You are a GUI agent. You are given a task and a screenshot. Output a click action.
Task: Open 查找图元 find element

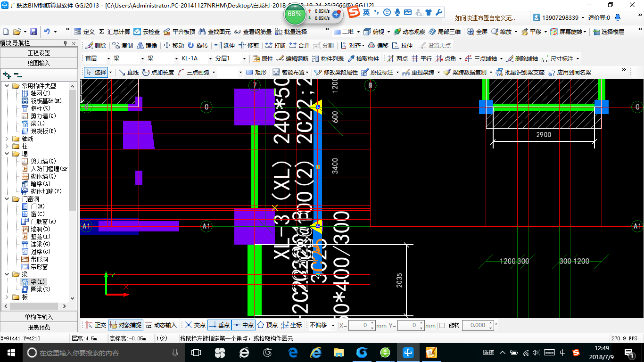[215, 32]
